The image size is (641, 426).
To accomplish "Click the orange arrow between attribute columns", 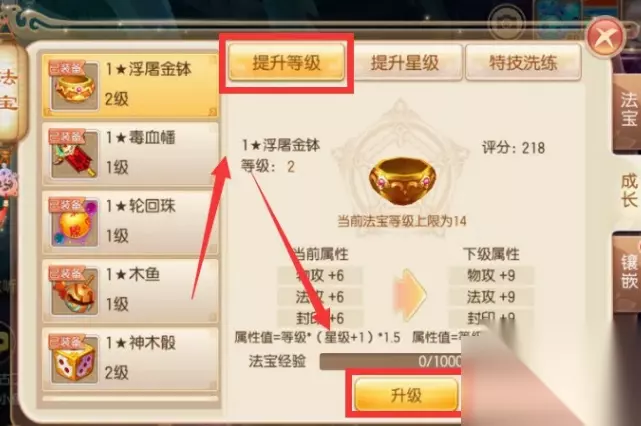I will pyautogui.click(x=410, y=294).
